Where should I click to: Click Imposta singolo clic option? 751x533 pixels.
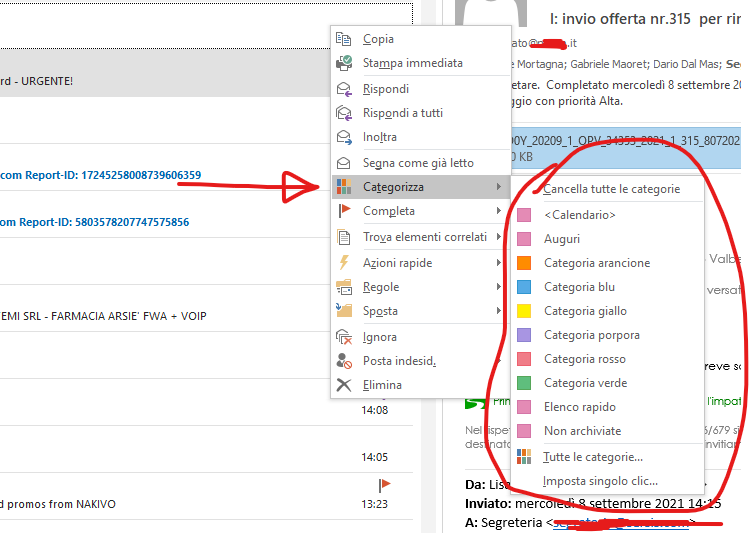pos(600,481)
